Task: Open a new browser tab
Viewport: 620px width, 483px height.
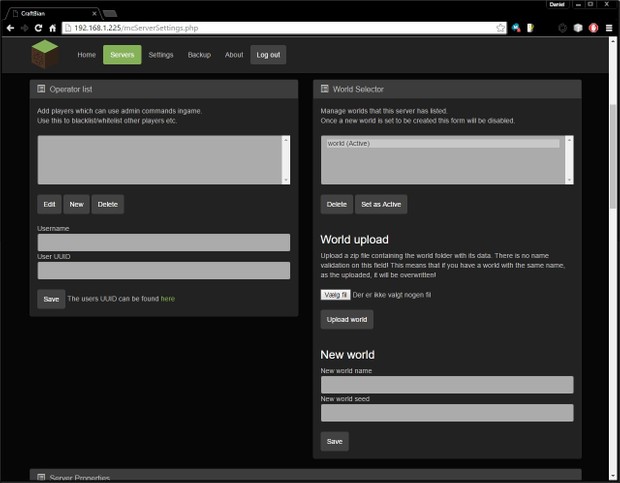Action: 110,13
